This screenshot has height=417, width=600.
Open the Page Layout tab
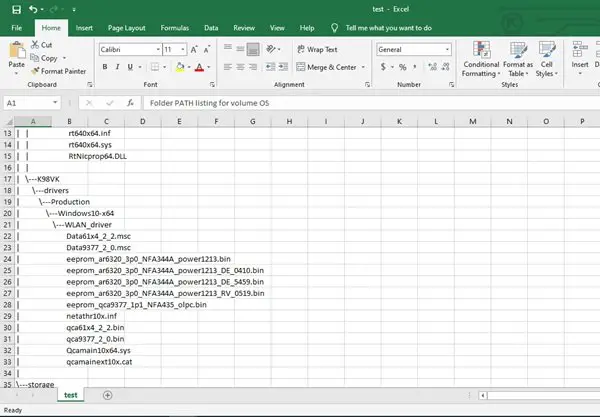click(126, 28)
